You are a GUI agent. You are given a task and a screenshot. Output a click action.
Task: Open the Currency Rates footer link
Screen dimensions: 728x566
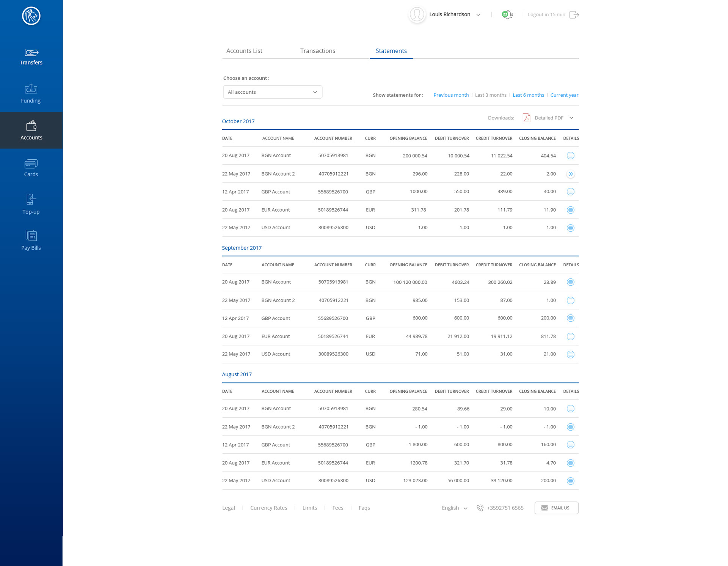pos(268,508)
